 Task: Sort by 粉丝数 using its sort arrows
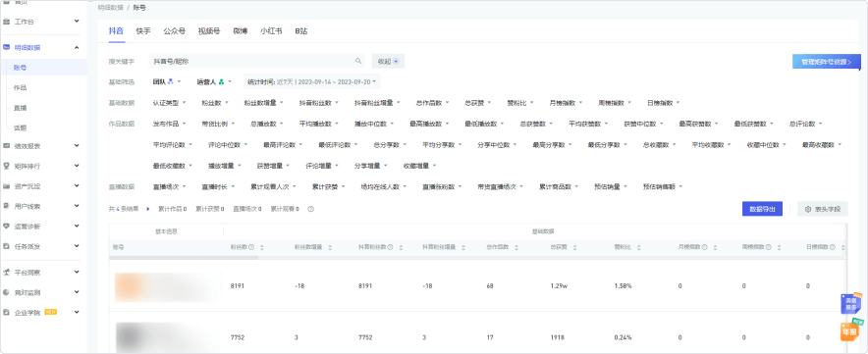tap(262, 247)
